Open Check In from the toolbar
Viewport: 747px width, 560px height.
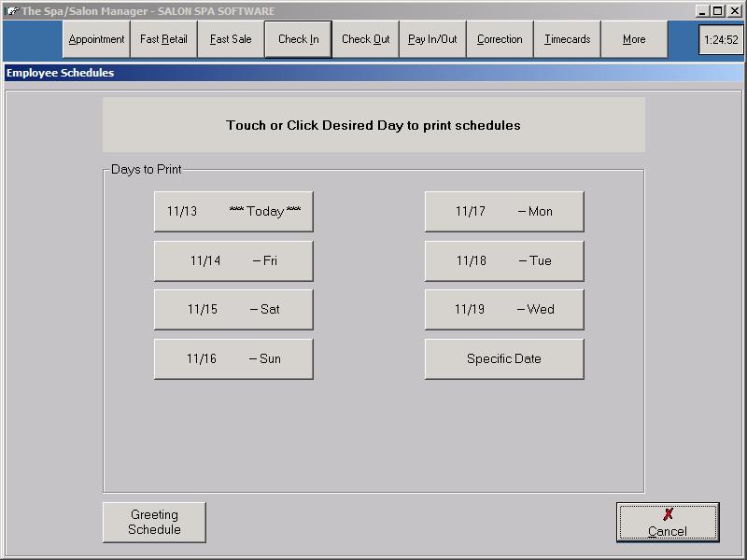coord(298,39)
